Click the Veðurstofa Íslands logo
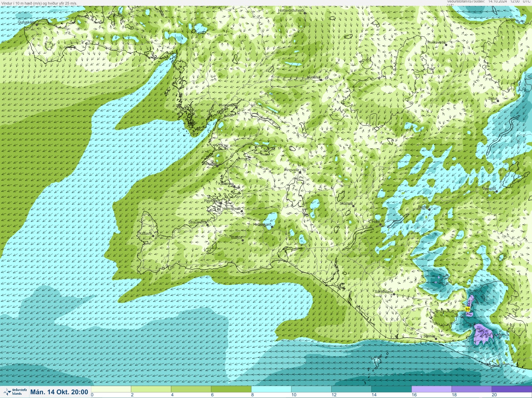Viewport: 532px width, 398px height. tap(14, 392)
